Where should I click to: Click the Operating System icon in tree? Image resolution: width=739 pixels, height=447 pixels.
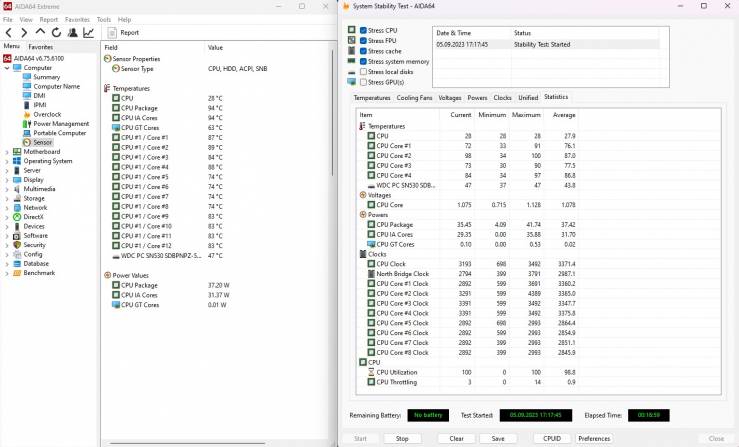coord(17,161)
